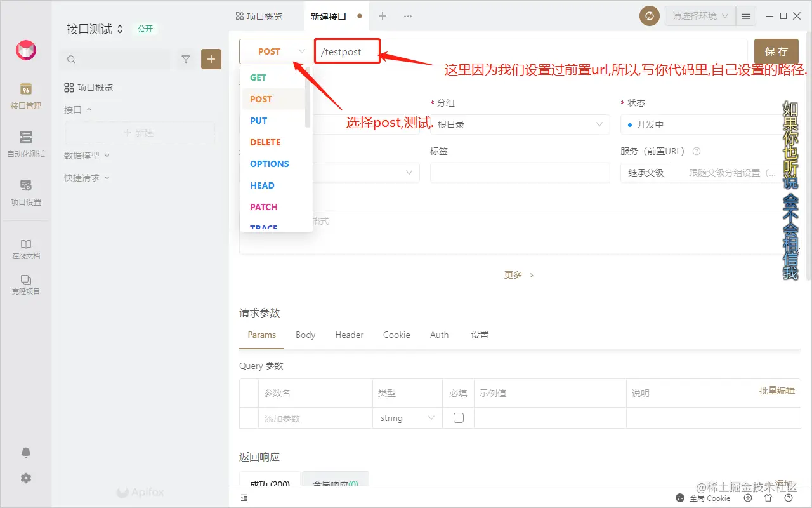Click the 全局 Cookie status bar item
Screen dimensions: 812x508
pyautogui.click(x=703, y=498)
